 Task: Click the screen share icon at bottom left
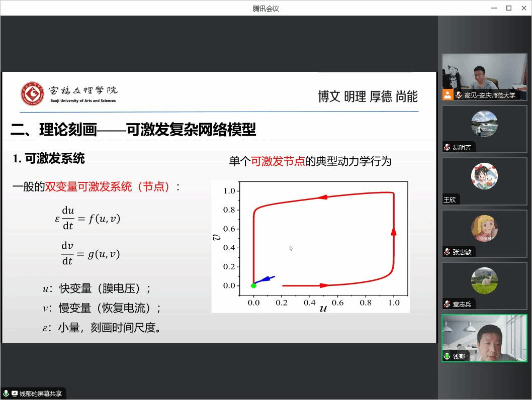click(x=15, y=394)
